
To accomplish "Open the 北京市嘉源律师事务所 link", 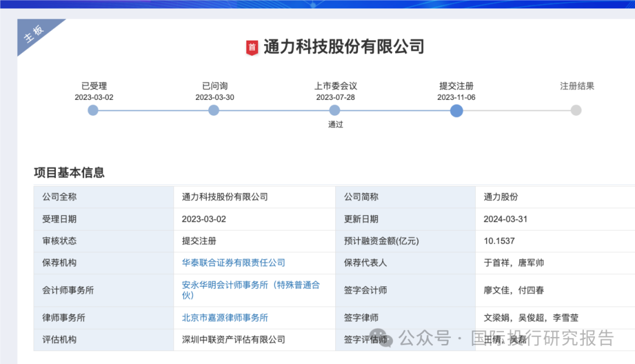I will 225,318.
